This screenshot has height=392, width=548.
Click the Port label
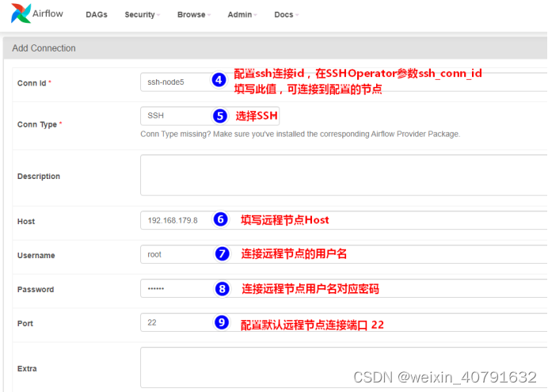pos(25,324)
